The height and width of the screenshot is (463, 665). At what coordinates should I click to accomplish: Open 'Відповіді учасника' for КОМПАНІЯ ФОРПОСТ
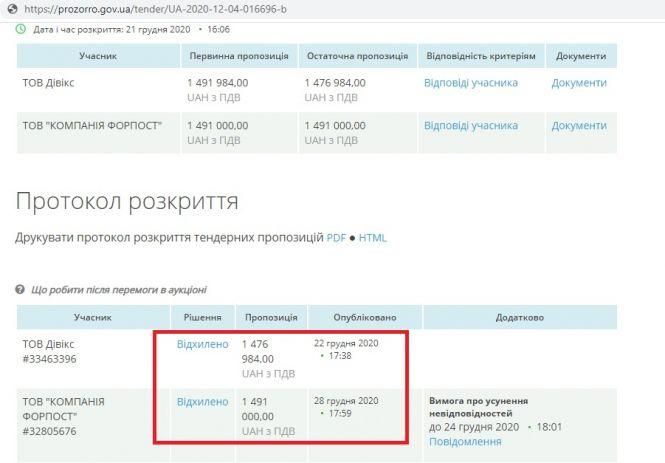471,126
